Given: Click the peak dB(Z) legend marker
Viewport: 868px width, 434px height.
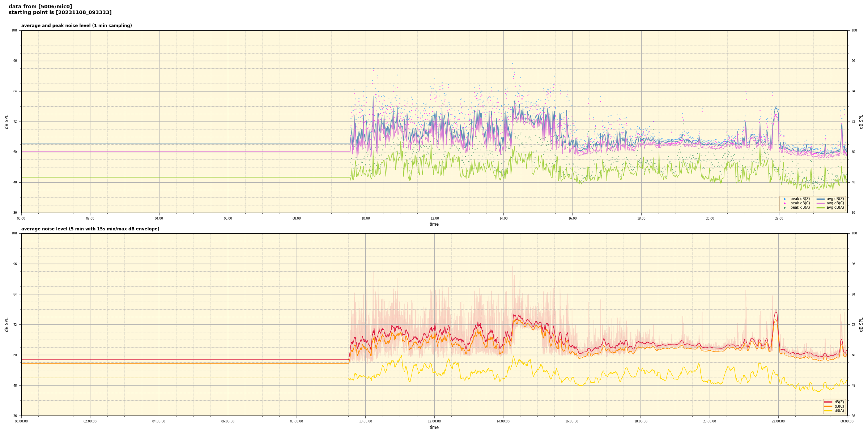Looking at the screenshot, I should coord(784,199).
